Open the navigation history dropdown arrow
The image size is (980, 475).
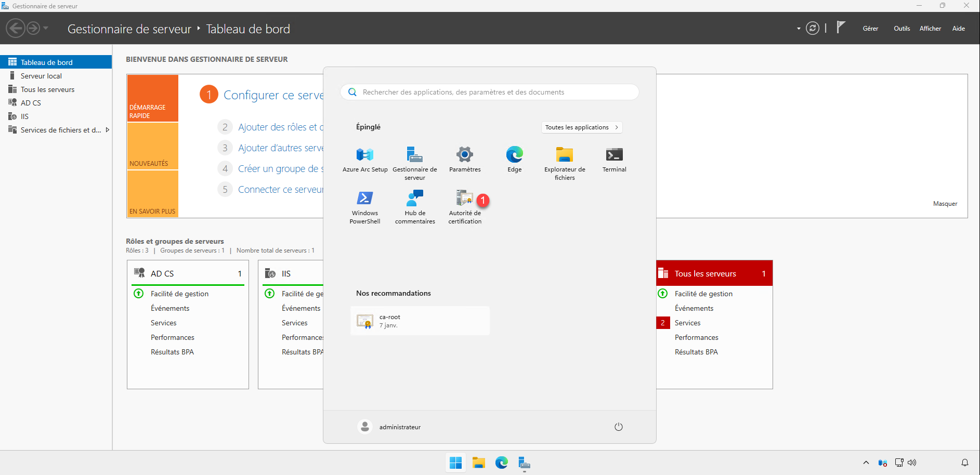click(46, 28)
